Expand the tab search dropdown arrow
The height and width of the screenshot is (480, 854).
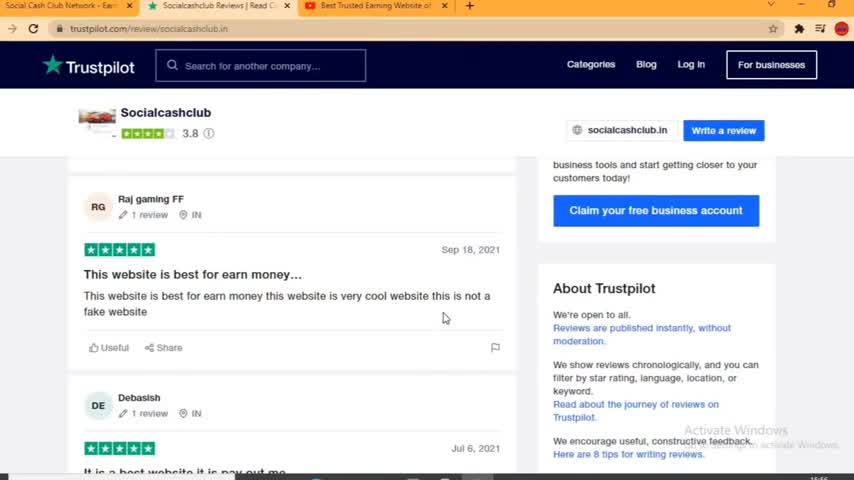(771, 5)
